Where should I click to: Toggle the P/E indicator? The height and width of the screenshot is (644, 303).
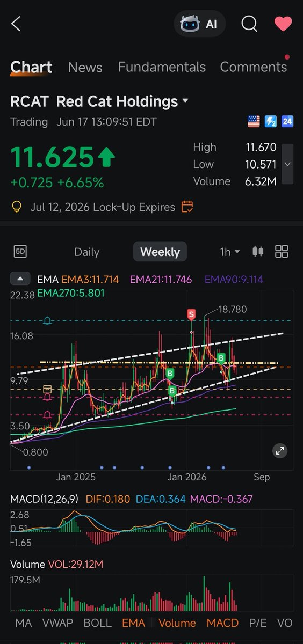click(258, 623)
